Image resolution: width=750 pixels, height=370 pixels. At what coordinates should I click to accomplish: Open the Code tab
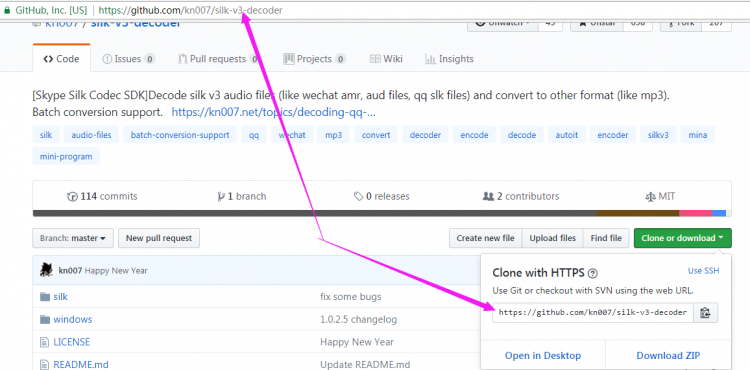pyautogui.click(x=61, y=59)
